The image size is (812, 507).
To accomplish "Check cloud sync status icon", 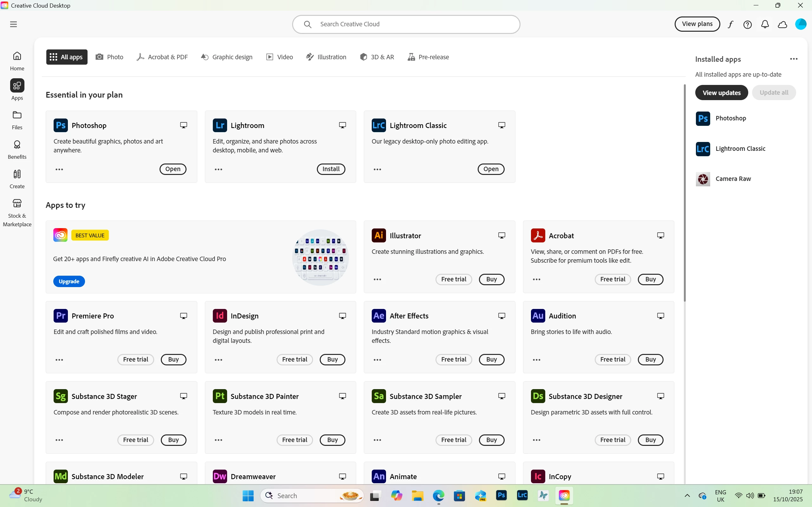I will tap(783, 24).
